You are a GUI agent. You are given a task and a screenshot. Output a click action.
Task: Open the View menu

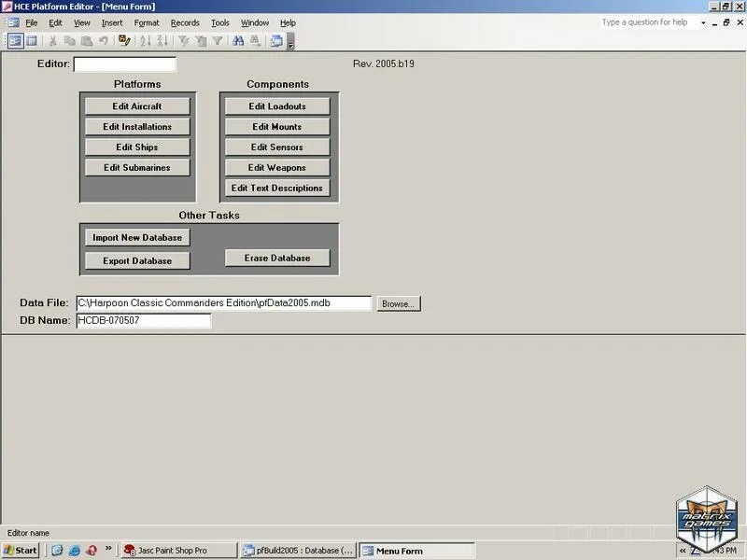pyautogui.click(x=82, y=22)
